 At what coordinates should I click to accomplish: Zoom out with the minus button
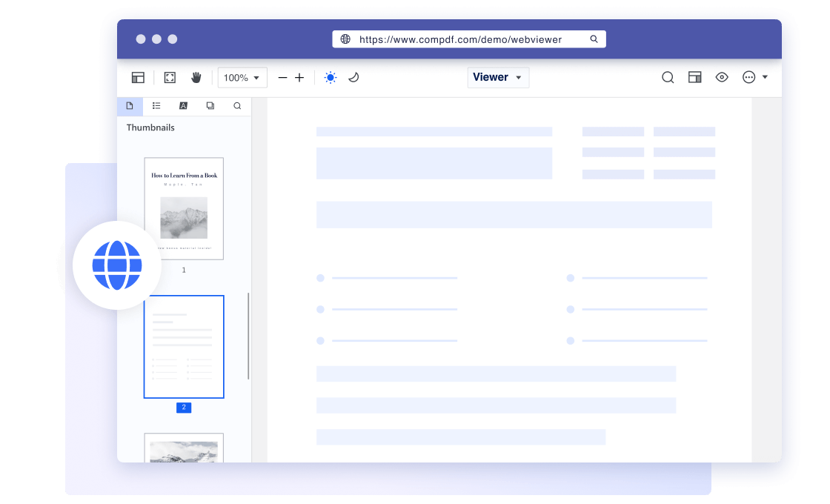pyautogui.click(x=282, y=77)
